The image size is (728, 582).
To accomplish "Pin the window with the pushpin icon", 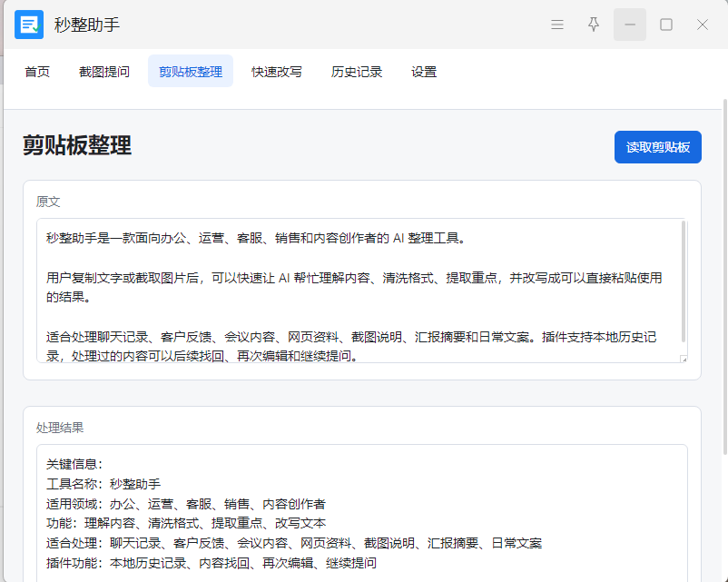I will click(x=594, y=25).
